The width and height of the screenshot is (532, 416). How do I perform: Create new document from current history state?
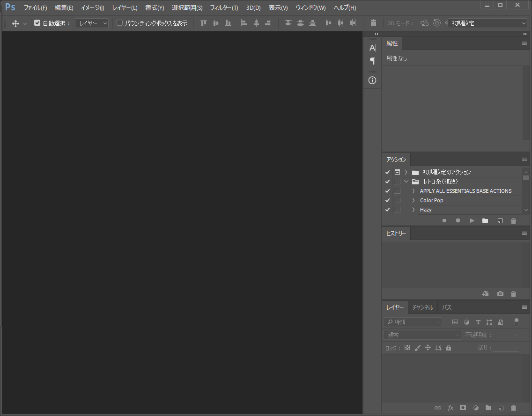point(486,293)
